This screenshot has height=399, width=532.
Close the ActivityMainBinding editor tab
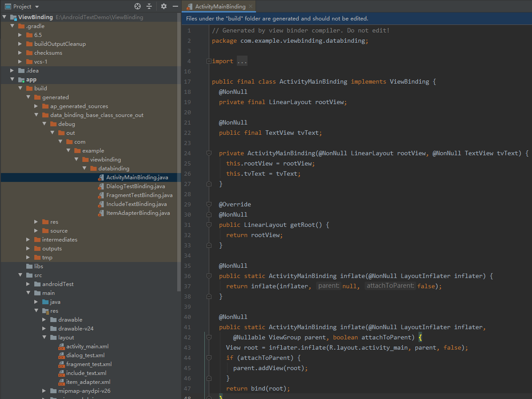tap(250, 6)
